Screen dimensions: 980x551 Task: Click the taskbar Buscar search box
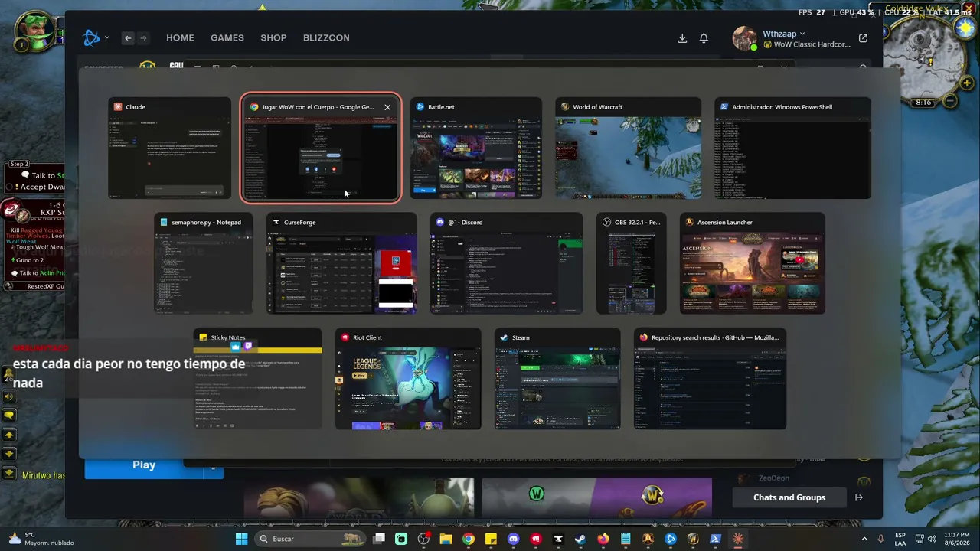311,539
